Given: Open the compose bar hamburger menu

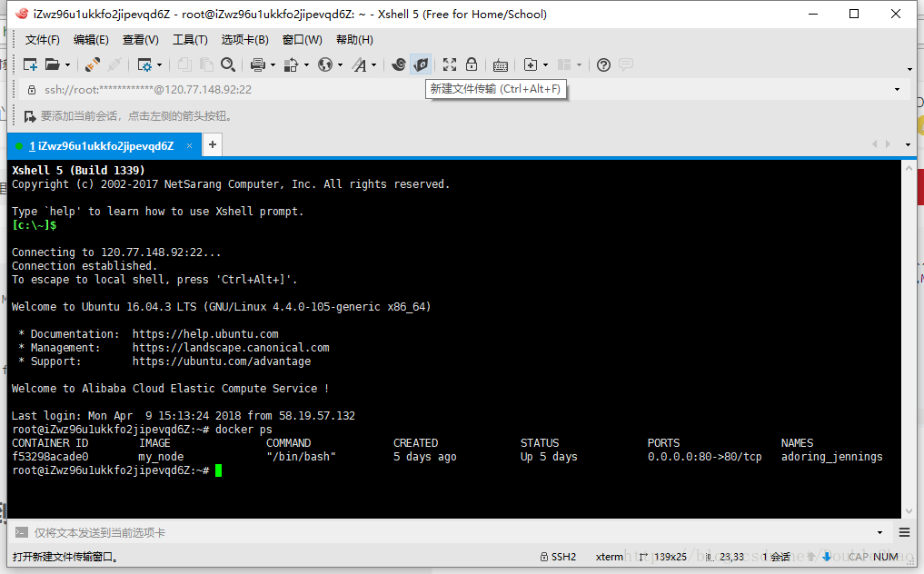Looking at the screenshot, I should 905,533.
